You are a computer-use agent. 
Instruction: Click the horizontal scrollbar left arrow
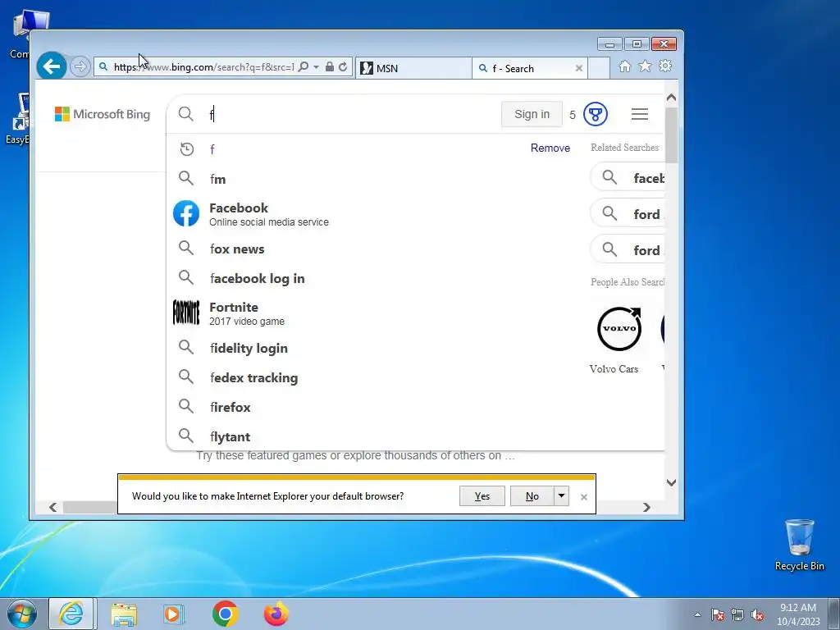click(53, 507)
